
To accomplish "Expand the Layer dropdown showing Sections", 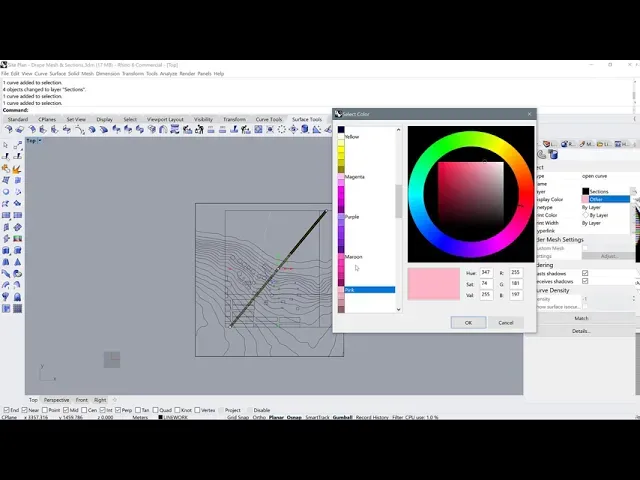I will click(607, 191).
